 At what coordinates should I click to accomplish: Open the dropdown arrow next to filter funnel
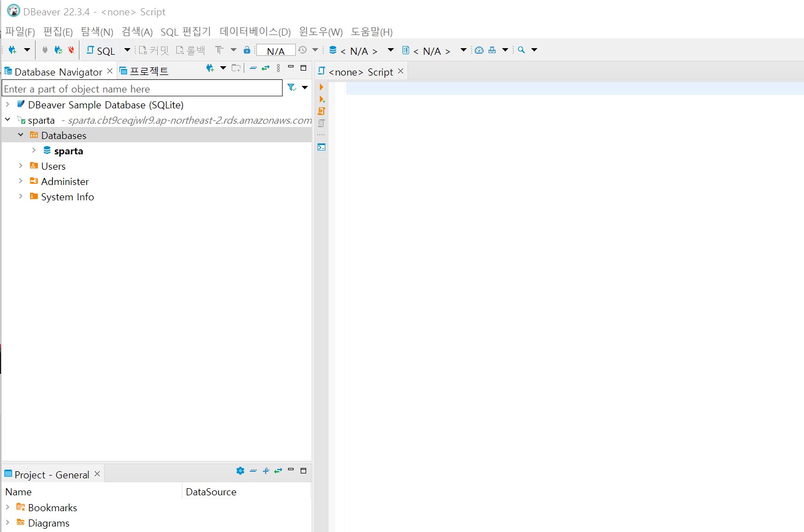click(x=305, y=88)
